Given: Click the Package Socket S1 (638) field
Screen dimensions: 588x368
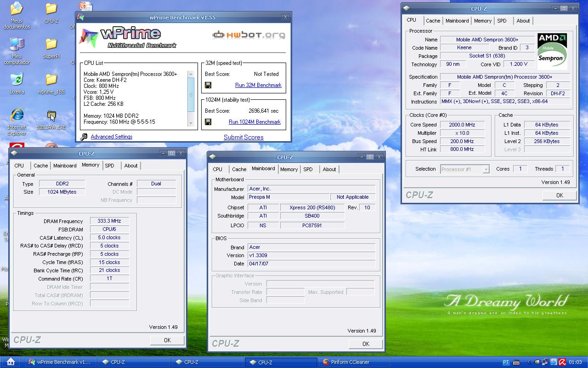Looking at the screenshot, I should click(487, 56).
